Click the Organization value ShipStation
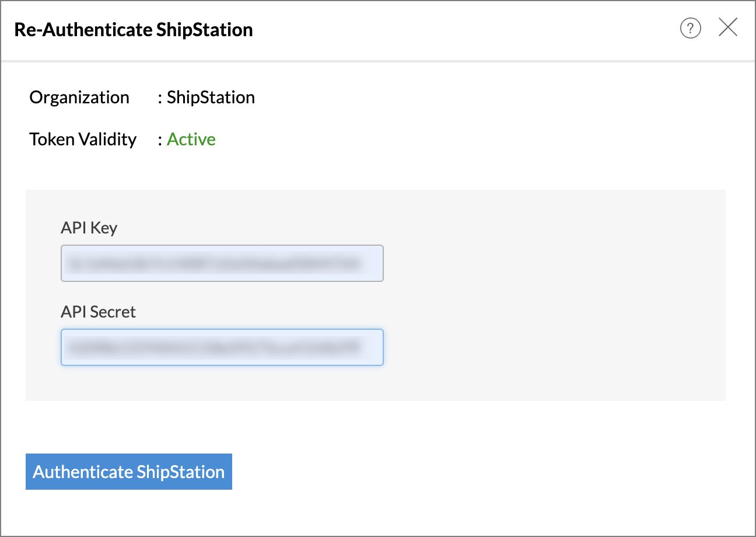 (x=211, y=97)
